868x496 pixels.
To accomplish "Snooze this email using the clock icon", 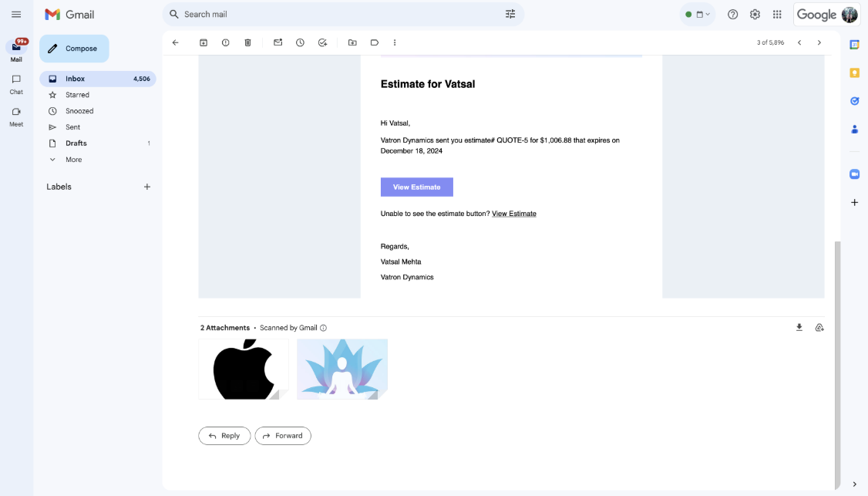I will pyautogui.click(x=300, y=42).
